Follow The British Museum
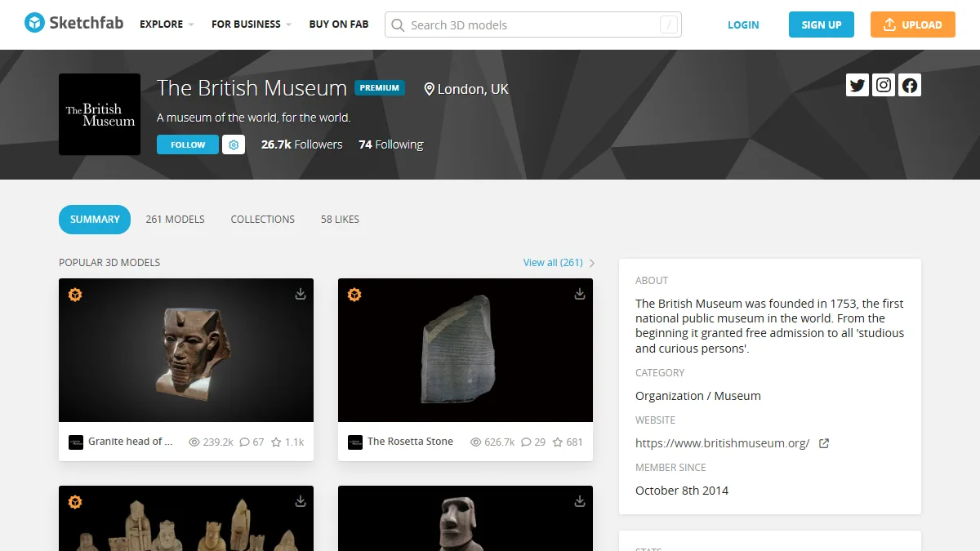 pyautogui.click(x=188, y=144)
